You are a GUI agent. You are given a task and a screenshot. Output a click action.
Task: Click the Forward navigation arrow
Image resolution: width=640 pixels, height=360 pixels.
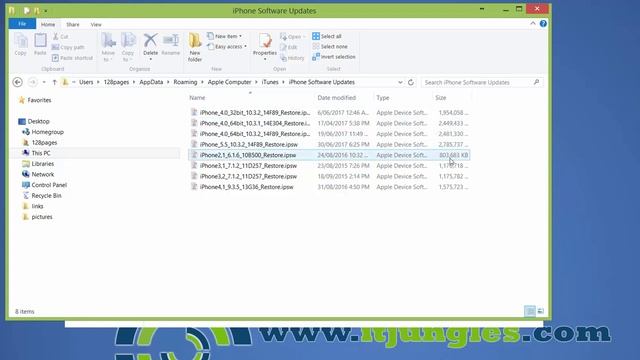pos(32,82)
